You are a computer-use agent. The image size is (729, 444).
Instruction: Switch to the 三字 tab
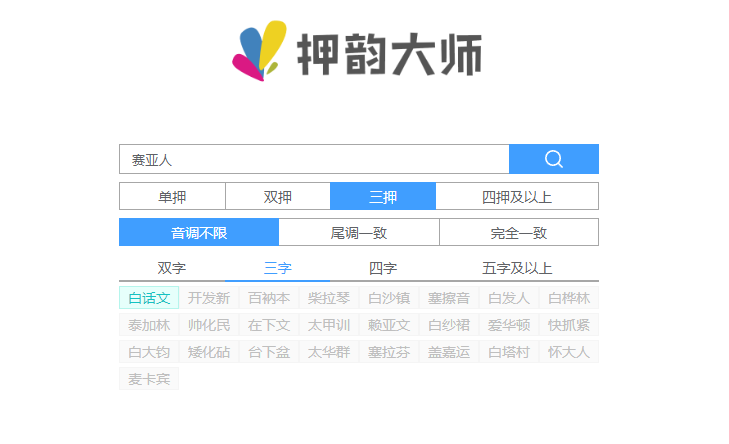(278, 268)
